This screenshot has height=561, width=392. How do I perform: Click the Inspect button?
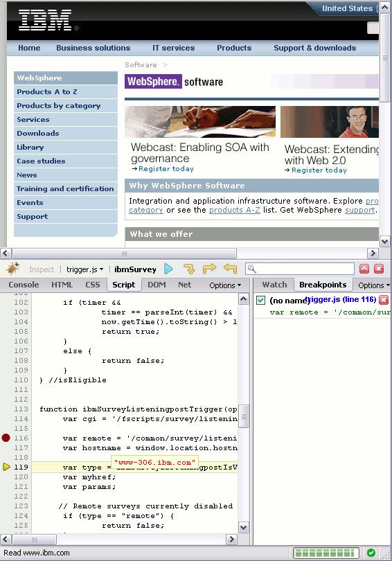click(x=42, y=269)
